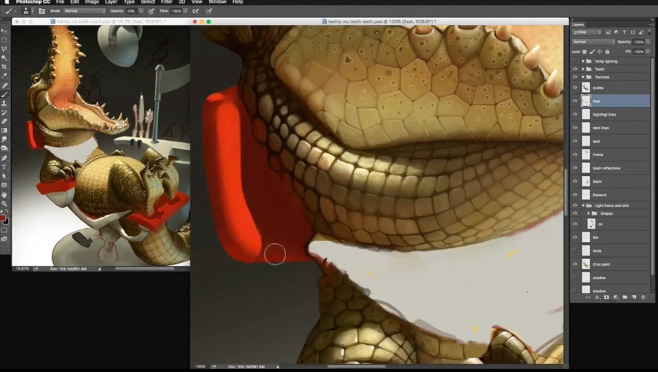Lock layer position

coord(599,52)
